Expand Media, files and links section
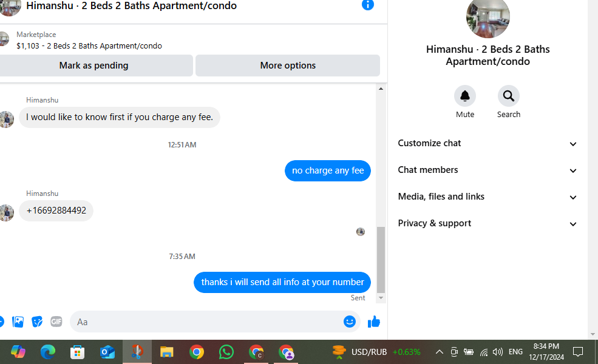Viewport: 598px width, 364px height. (x=488, y=197)
